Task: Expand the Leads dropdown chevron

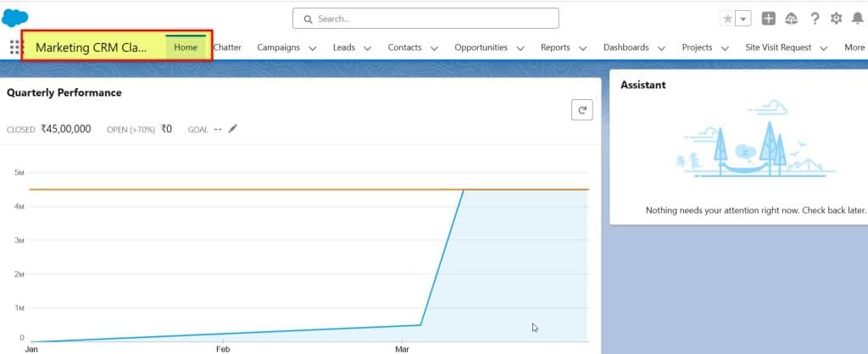Action: (x=368, y=48)
